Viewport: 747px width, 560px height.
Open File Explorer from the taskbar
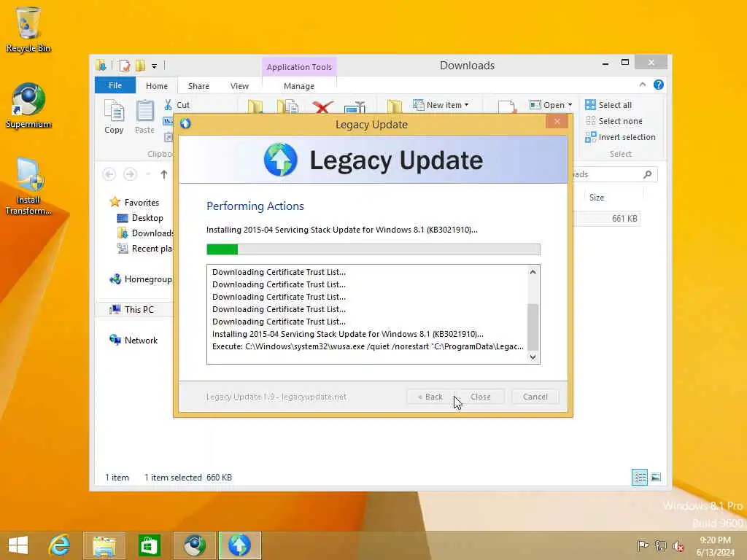pos(104,545)
